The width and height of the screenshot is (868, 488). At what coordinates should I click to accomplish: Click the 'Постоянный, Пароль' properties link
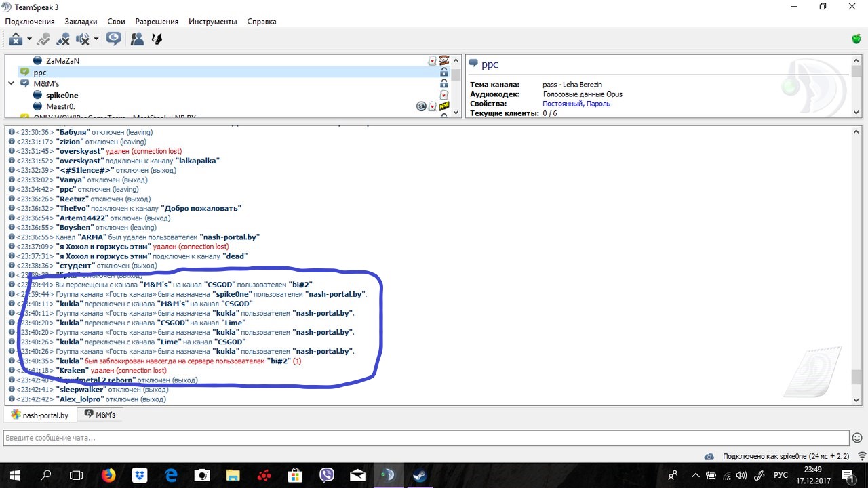pyautogui.click(x=576, y=104)
